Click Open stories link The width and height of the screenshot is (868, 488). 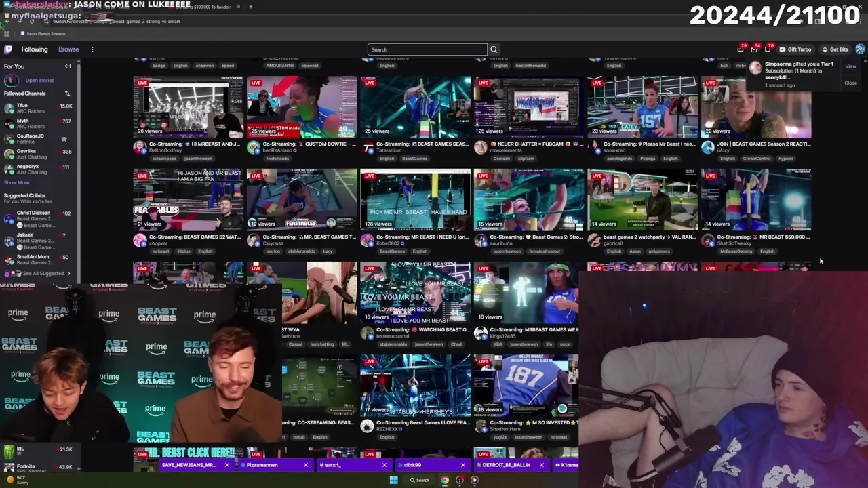39,80
